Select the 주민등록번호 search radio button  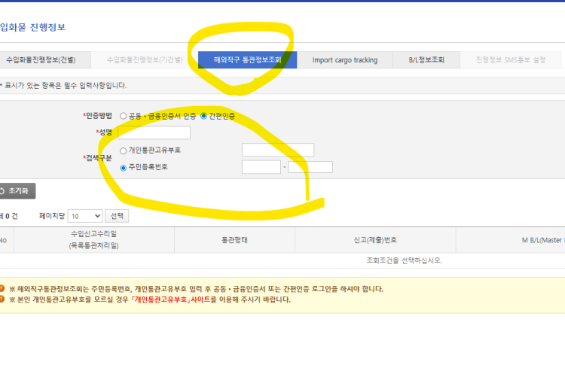[x=124, y=167]
